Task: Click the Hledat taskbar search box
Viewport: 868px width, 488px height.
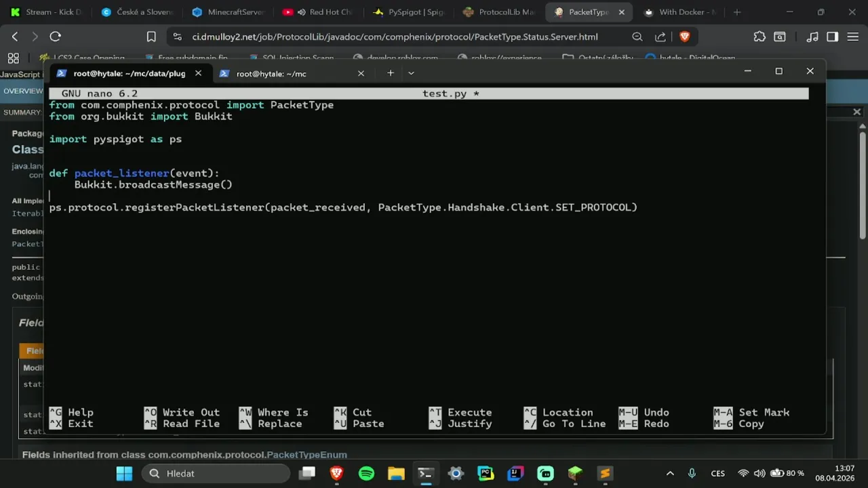Action: coord(216,473)
